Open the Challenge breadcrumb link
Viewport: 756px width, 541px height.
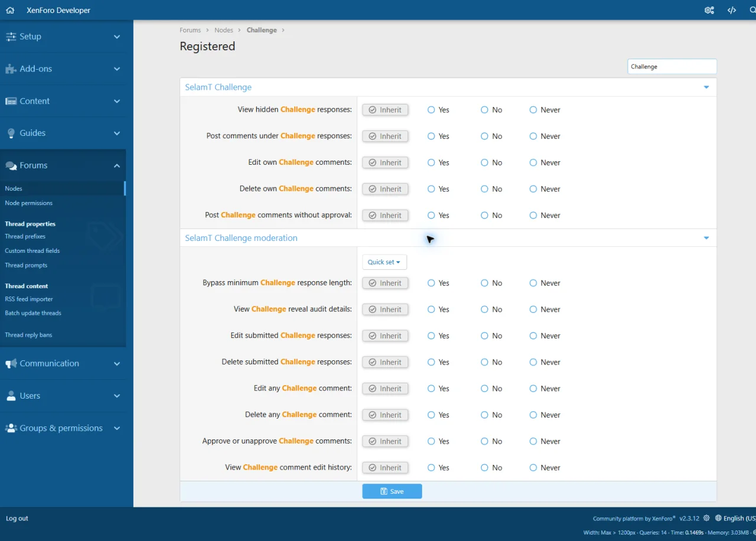262,30
